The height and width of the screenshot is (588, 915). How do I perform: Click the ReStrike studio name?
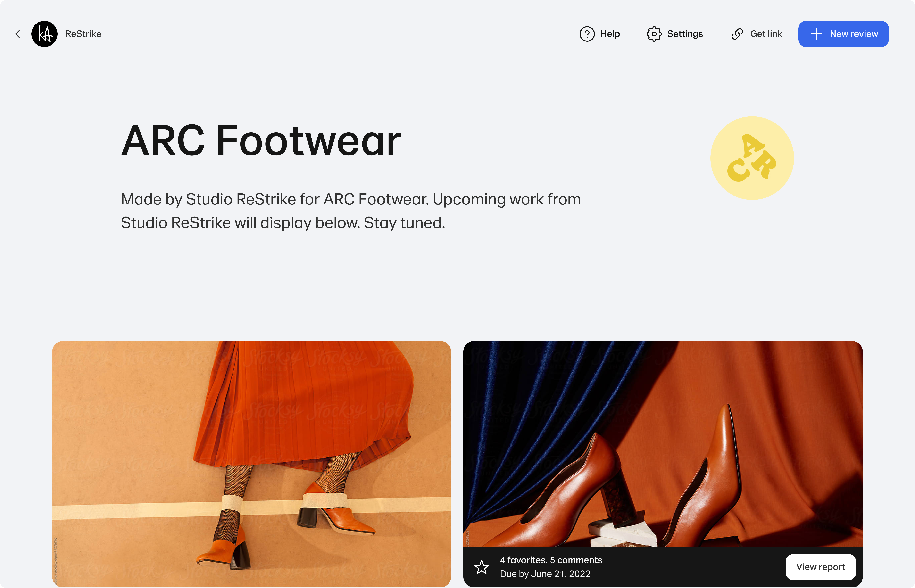83,34
